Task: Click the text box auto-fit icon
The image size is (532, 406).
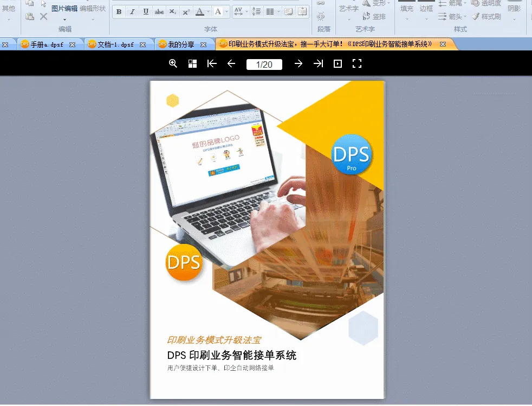Action: coord(302,12)
